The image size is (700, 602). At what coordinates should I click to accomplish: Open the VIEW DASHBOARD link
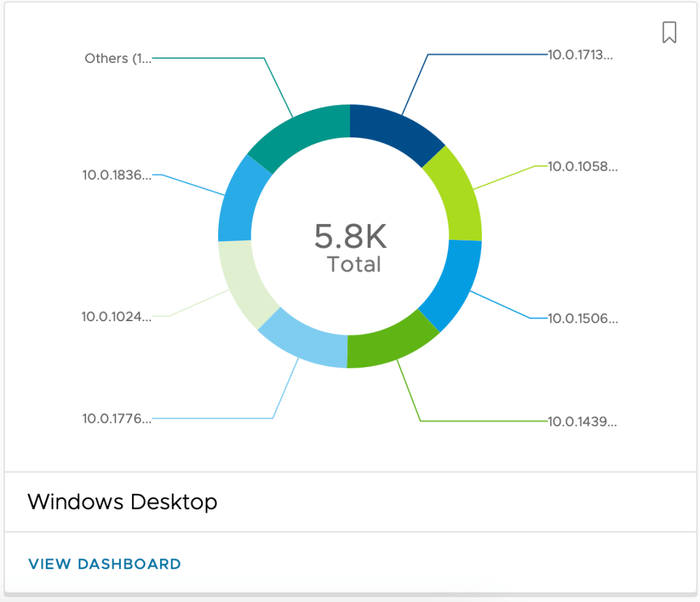point(105,564)
